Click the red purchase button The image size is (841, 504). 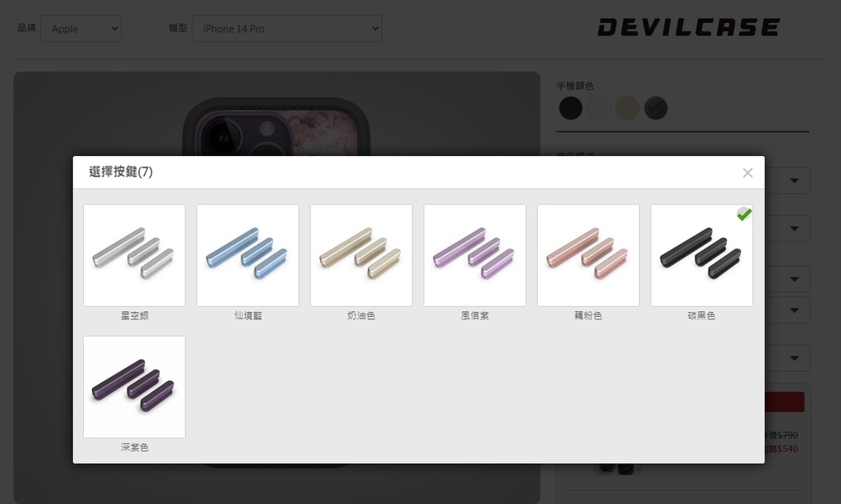(784, 402)
